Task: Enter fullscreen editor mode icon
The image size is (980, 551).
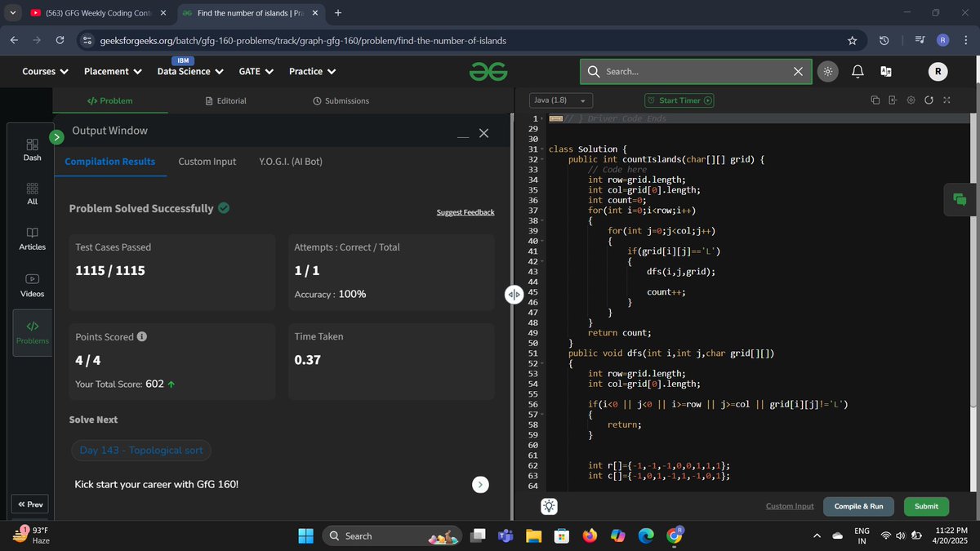Action: (x=947, y=100)
